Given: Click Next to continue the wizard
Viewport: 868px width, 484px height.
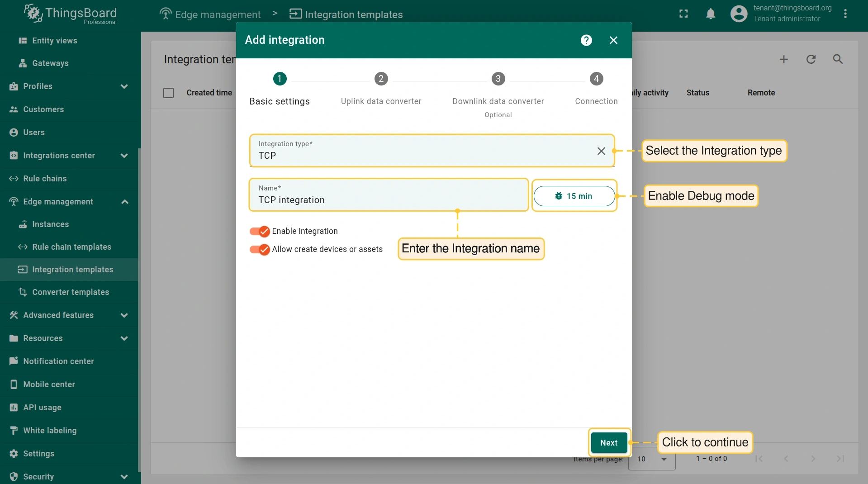Looking at the screenshot, I should [609, 443].
